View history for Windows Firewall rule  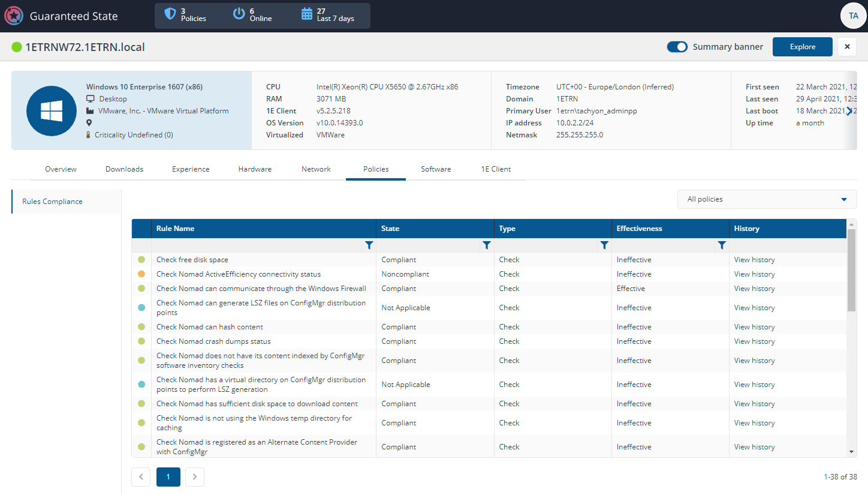(754, 289)
